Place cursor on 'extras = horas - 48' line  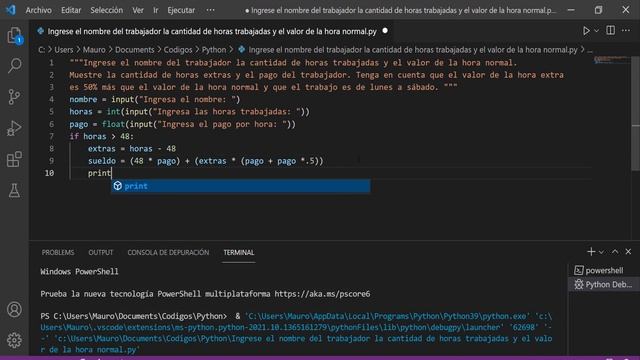tap(132, 149)
